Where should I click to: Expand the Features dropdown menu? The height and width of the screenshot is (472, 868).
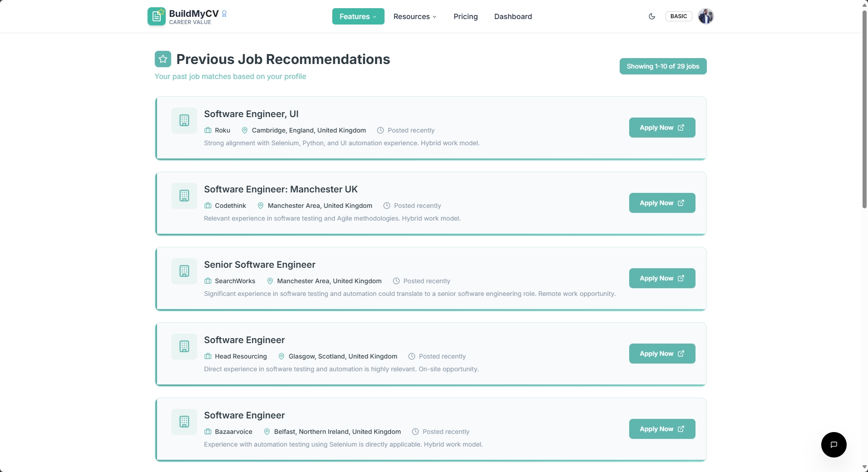[358, 16]
